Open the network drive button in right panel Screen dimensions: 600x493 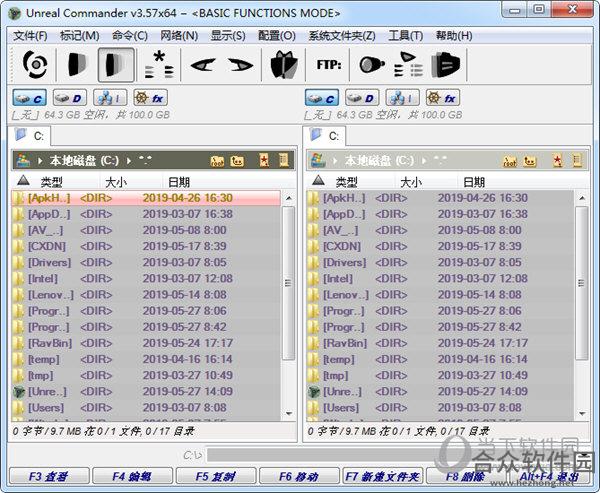tap(403, 98)
